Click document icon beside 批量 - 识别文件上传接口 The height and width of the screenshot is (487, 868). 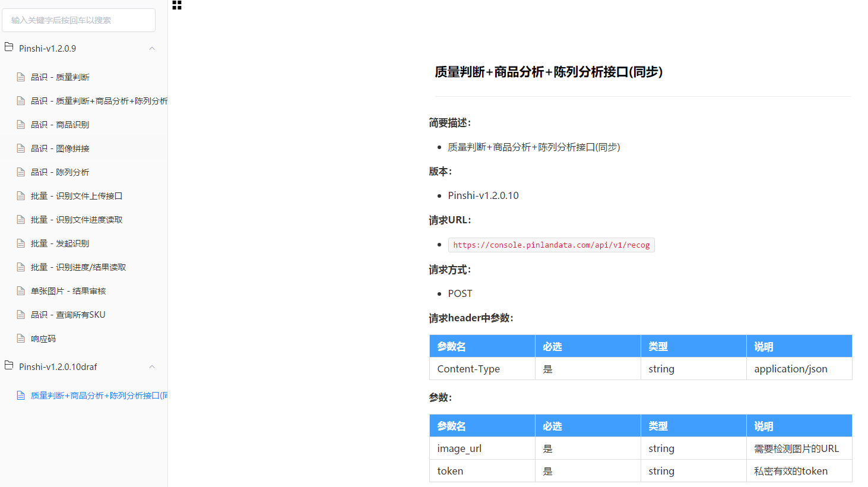[21, 196]
